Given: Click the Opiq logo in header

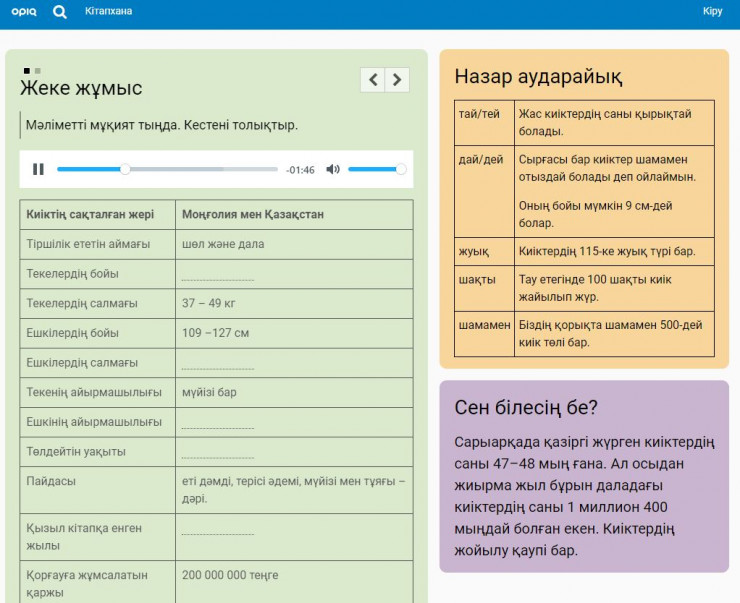Looking at the screenshot, I should click(x=24, y=12).
